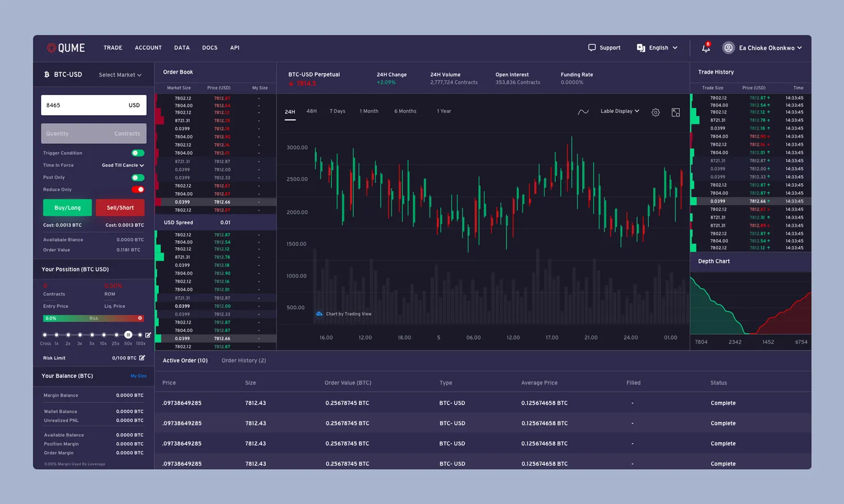Switch chart to 1 Month range
This screenshot has height=504, width=844.
(369, 111)
